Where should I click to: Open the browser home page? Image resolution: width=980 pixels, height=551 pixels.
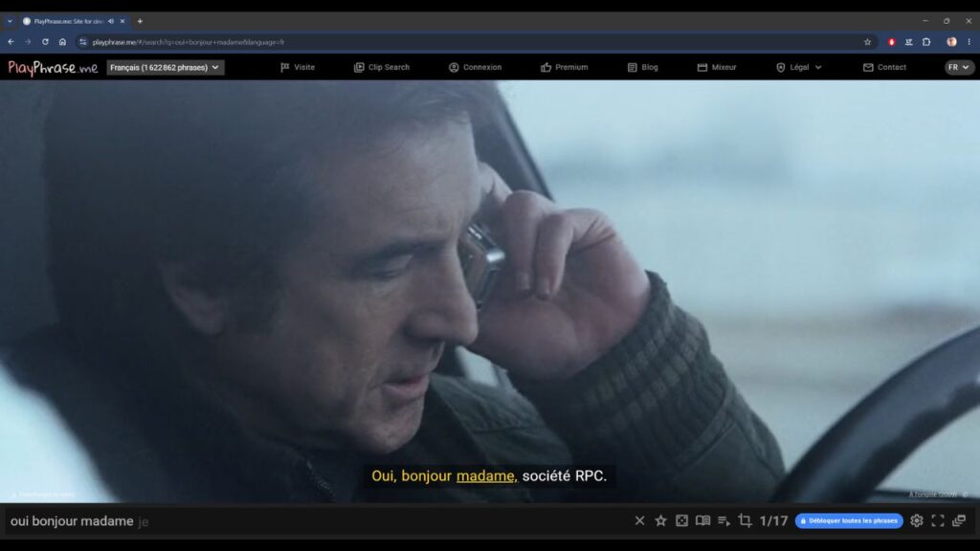coord(62,42)
